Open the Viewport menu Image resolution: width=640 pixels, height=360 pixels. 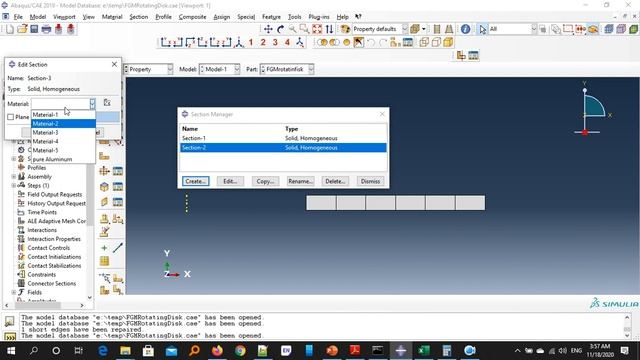point(64,17)
